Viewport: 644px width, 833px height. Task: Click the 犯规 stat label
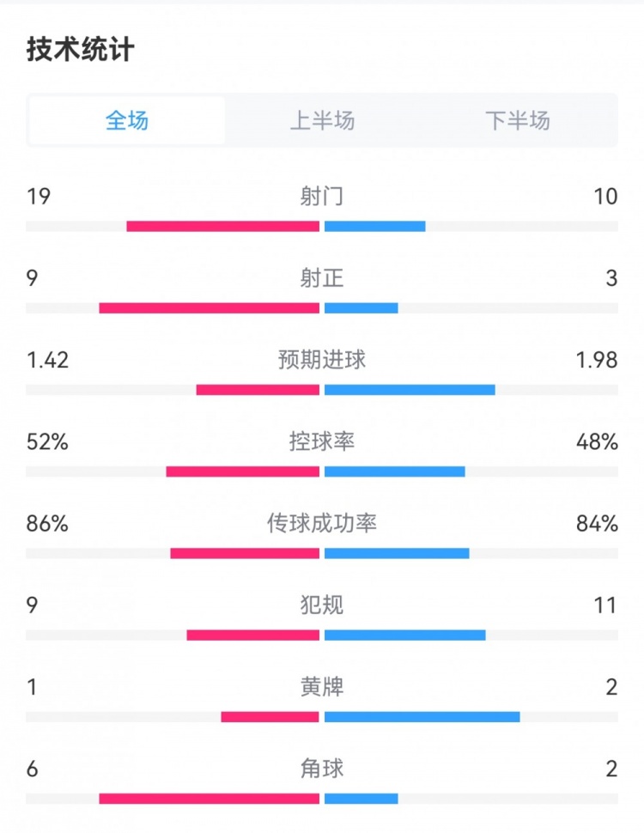322,605
